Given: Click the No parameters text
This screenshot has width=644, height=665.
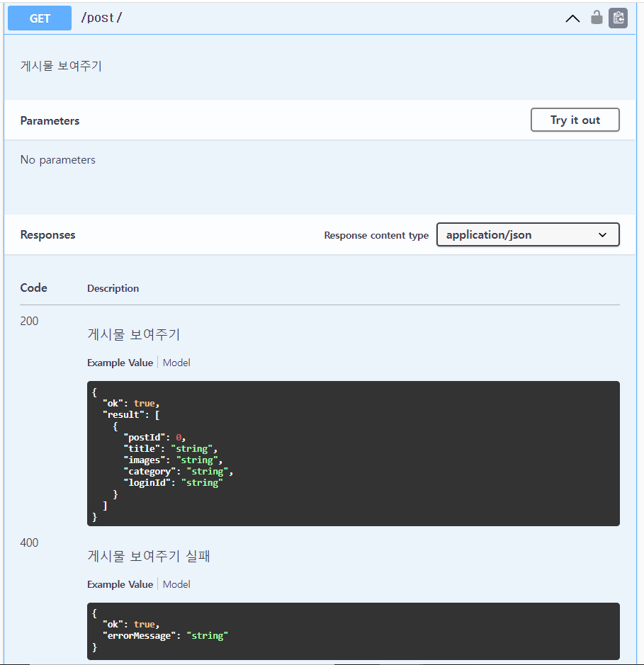Looking at the screenshot, I should pyautogui.click(x=57, y=160).
